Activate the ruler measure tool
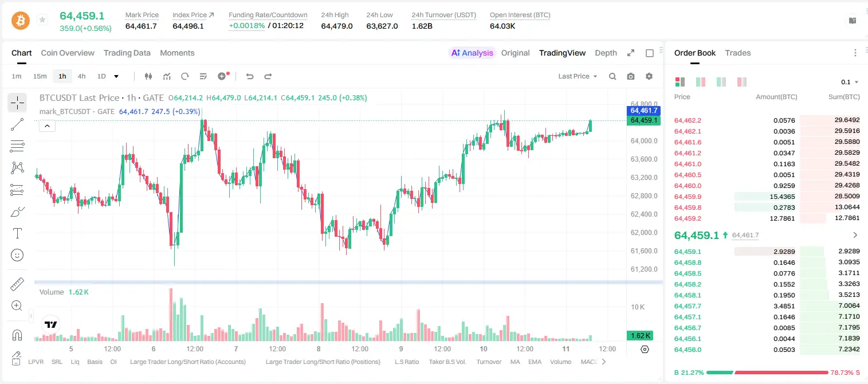Image resolution: width=868 pixels, height=384 pixels. click(x=17, y=284)
